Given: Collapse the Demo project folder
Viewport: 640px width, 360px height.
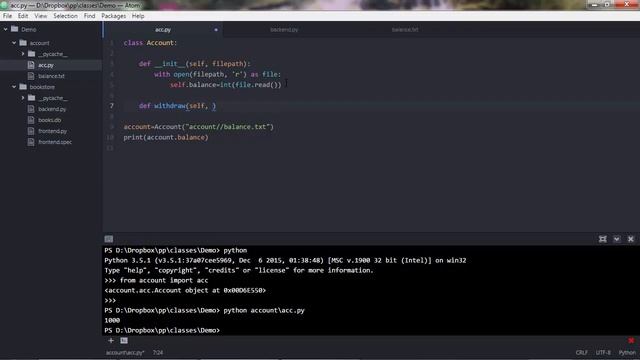Looking at the screenshot, I should pos(6,29).
